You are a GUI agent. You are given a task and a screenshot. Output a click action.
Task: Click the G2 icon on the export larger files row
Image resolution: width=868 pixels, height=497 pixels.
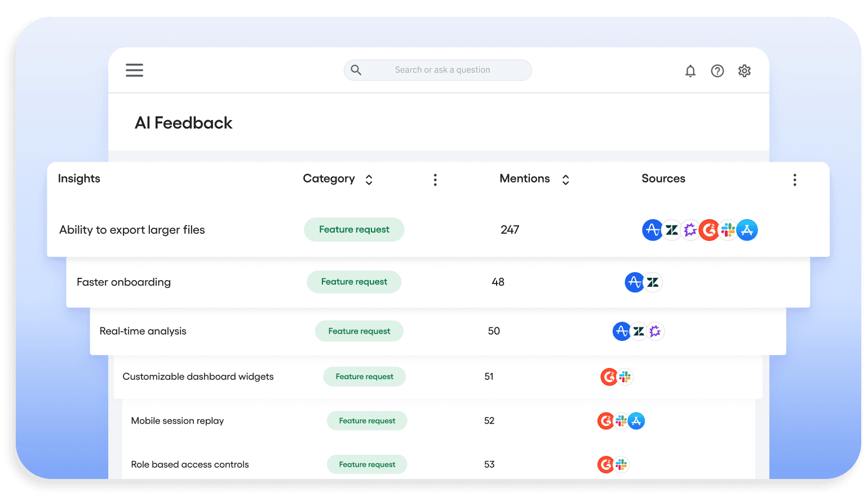coord(709,230)
